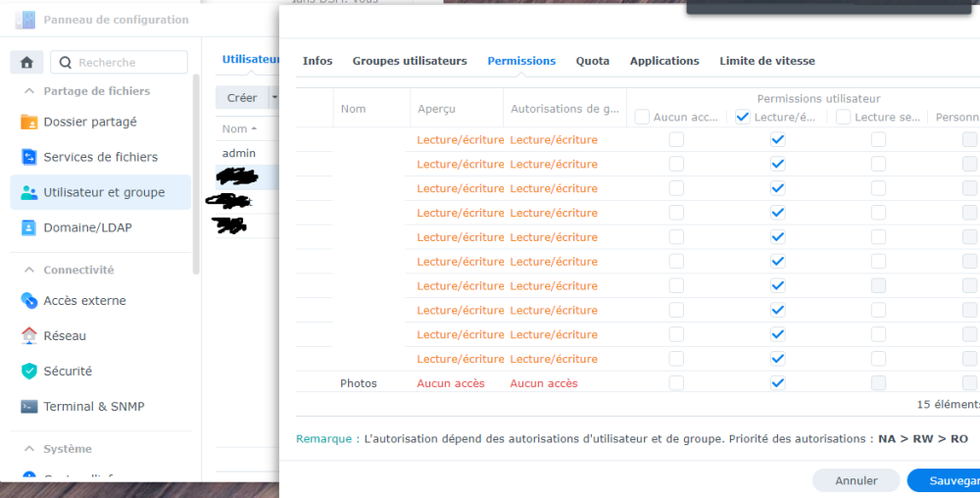Click the Annuler button

coord(856,480)
